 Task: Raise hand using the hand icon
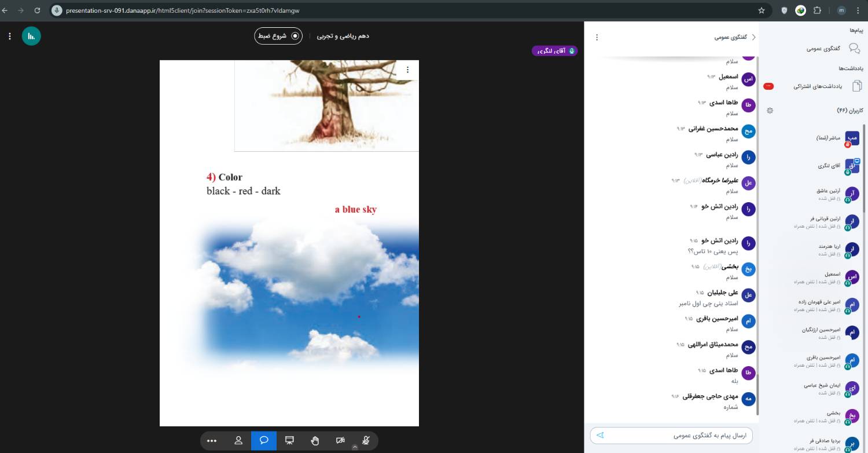[315, 441]
